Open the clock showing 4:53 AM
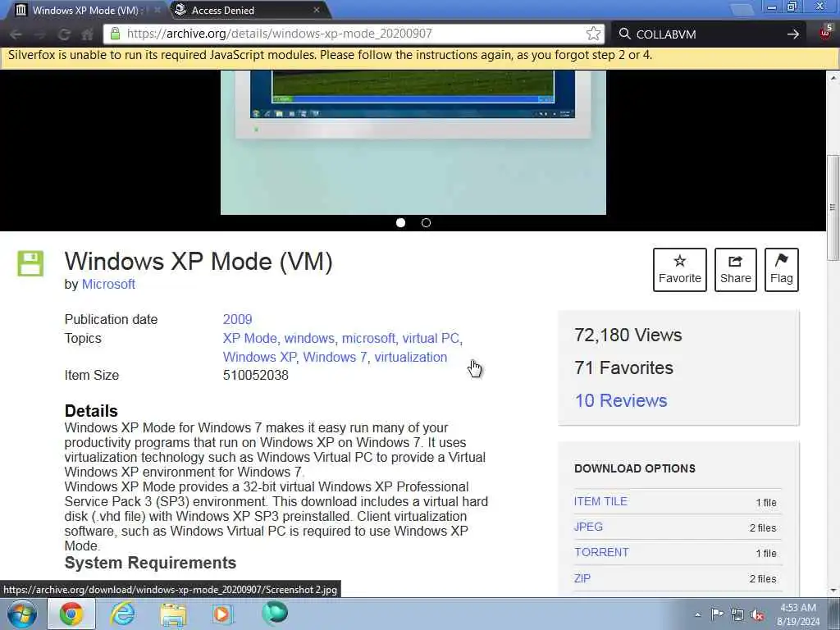Screen dimensions: 840x630 point(798,614)
